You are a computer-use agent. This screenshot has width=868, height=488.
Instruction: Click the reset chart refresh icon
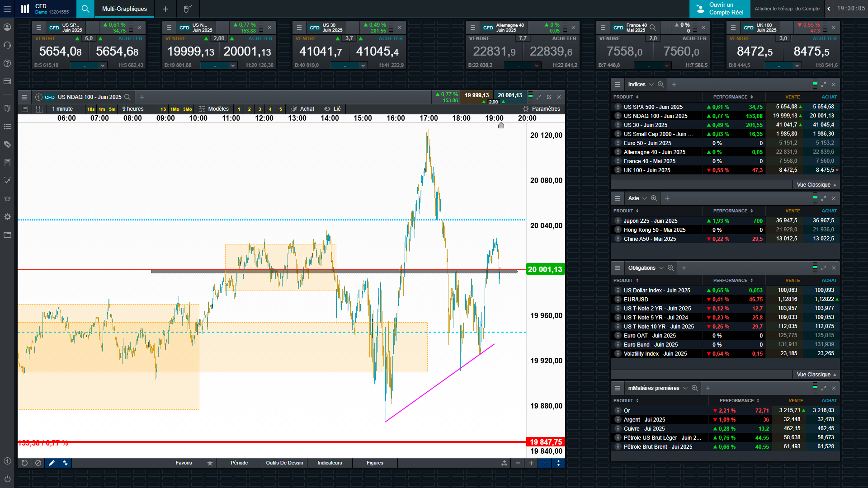coord(24,463)
